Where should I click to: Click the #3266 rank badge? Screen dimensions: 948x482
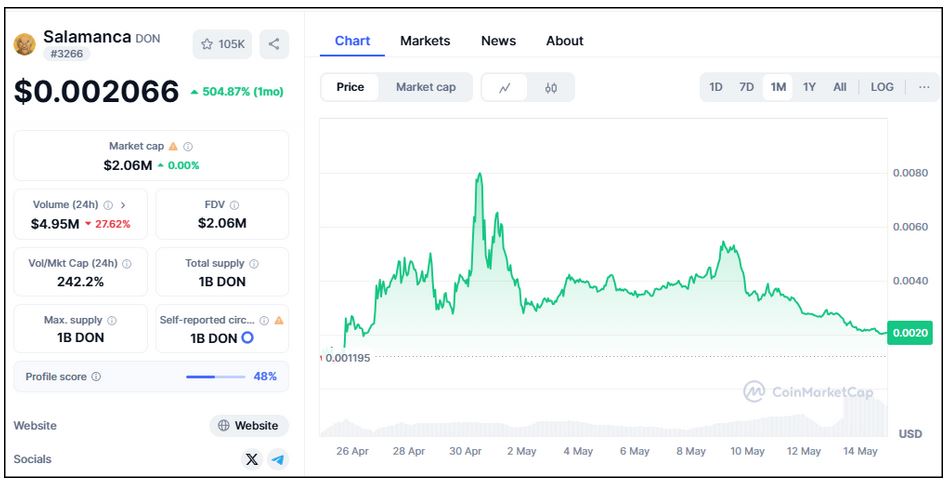point(67,54)
